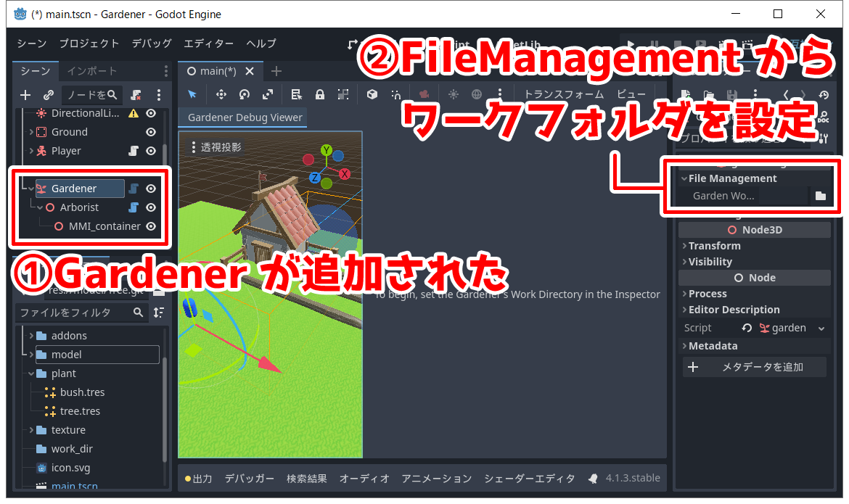The image size is (849, 504).
Task: Add a new node with plus icon
Action: click(x=25, y=95)
